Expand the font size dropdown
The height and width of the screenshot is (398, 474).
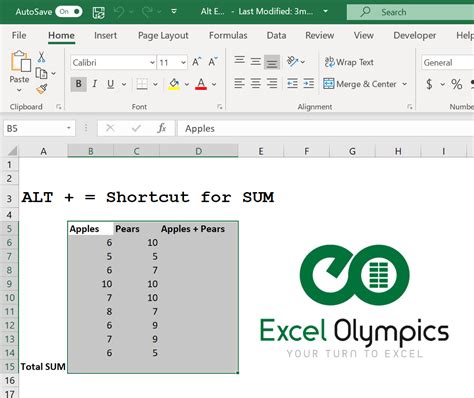183,63
